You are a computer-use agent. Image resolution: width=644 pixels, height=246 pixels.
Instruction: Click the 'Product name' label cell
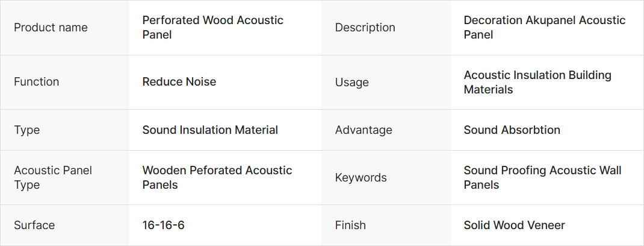[51, 28]
